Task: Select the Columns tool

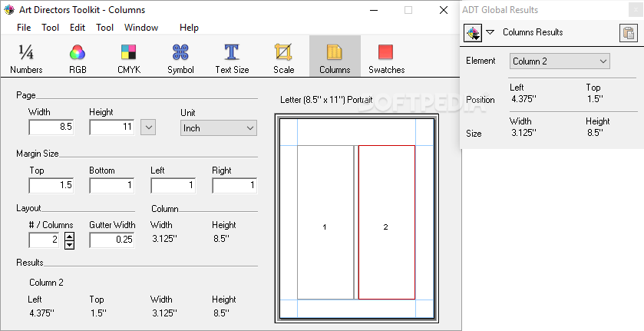Action: coord(335,56)
